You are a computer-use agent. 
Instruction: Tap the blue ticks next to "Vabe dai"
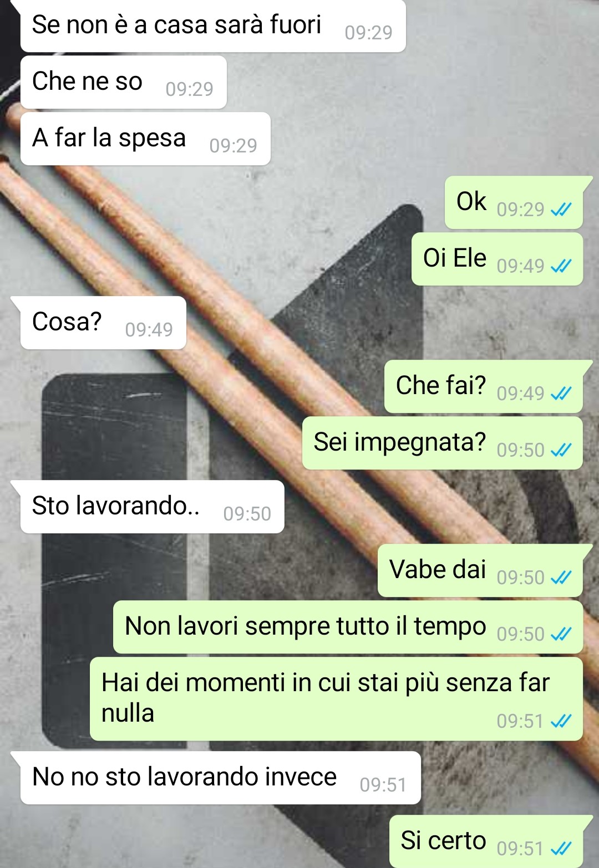click(561, 578)
